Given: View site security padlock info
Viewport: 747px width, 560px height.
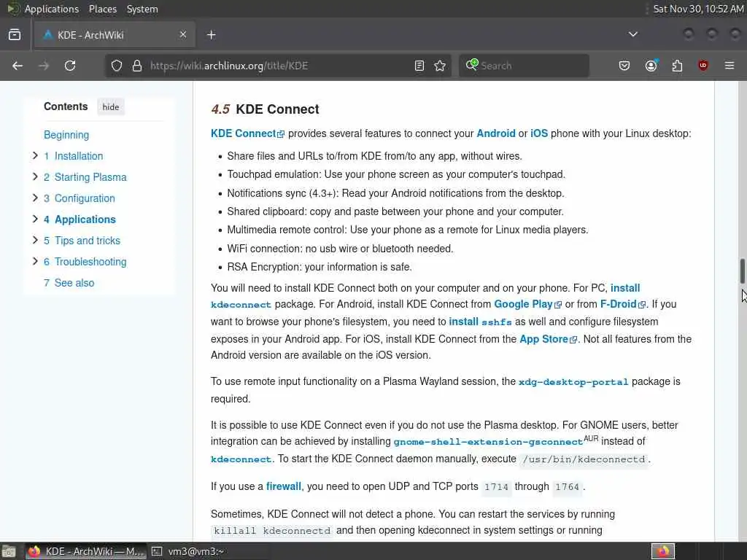Looking at the screenshot, I should pos(137,66).
